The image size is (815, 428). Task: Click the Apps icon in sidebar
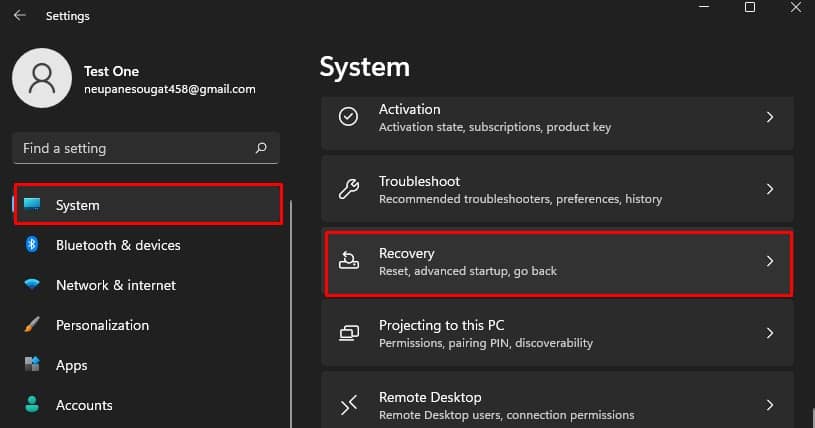pos(32,364)
